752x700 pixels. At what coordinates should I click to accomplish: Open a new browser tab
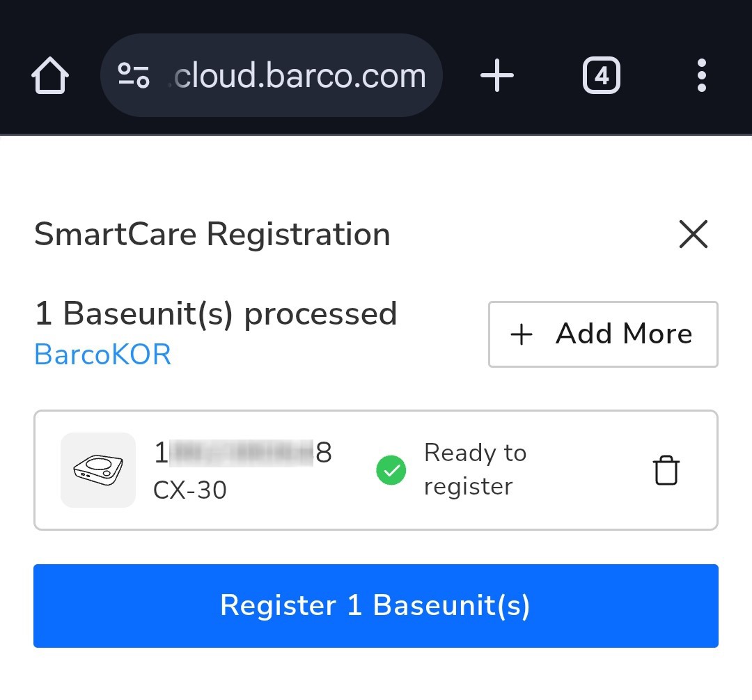(497, 75)
